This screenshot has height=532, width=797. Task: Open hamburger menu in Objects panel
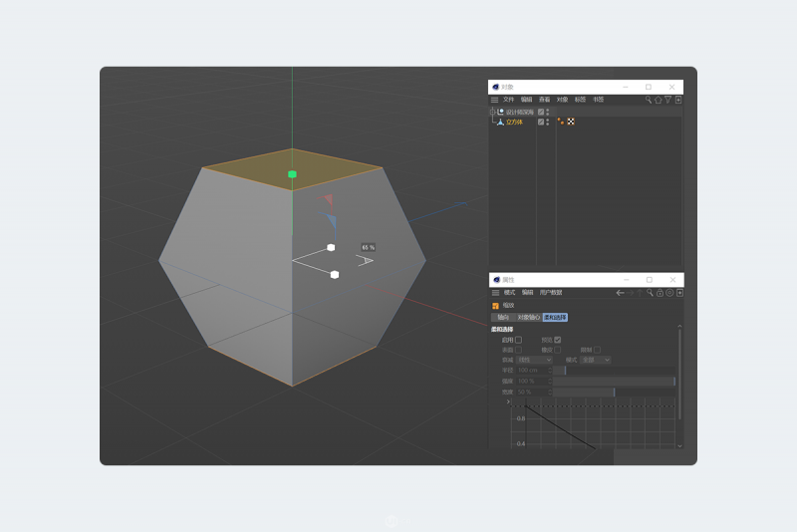point(494,100)
